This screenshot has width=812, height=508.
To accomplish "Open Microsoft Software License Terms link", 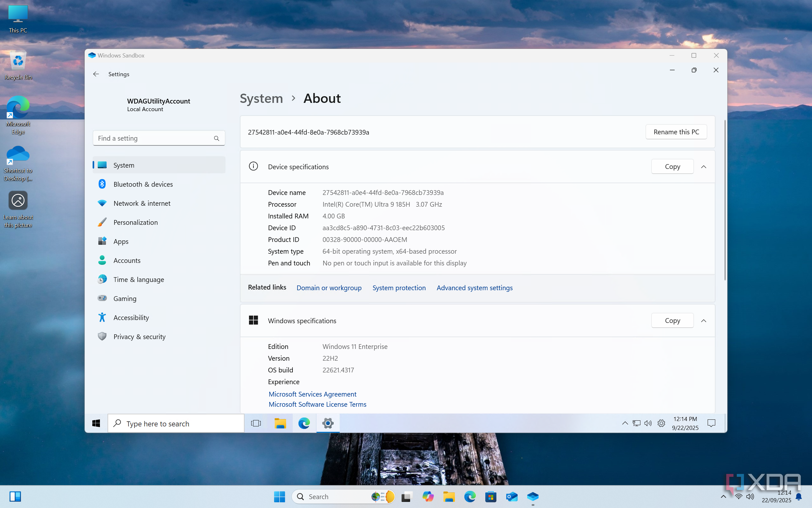I will 318,404.
